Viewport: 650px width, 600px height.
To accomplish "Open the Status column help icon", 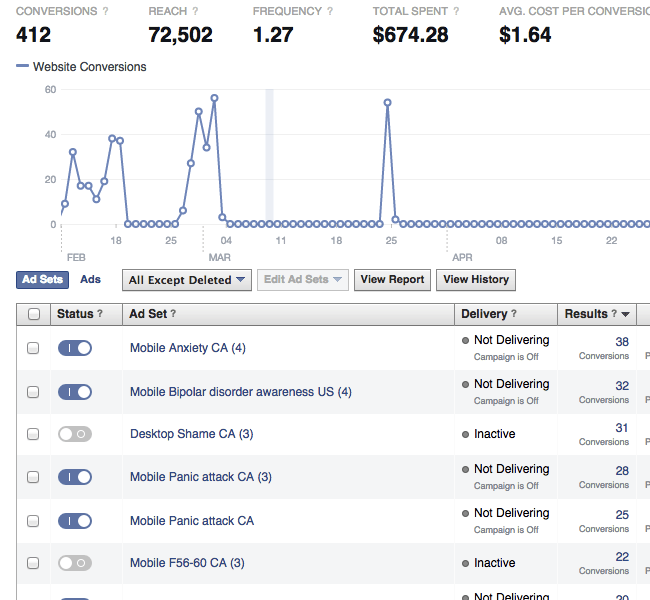I will (100, 314).
